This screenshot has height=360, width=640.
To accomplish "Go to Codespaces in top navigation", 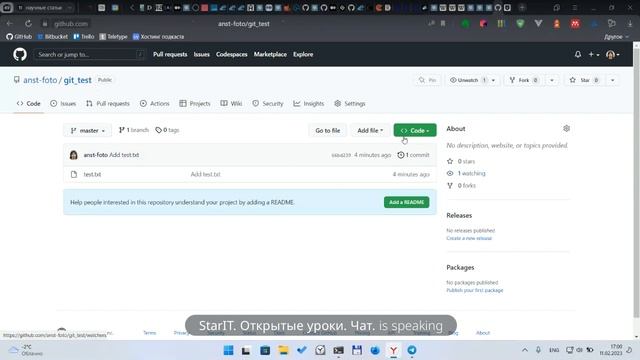I will click(x=231, y=54).
